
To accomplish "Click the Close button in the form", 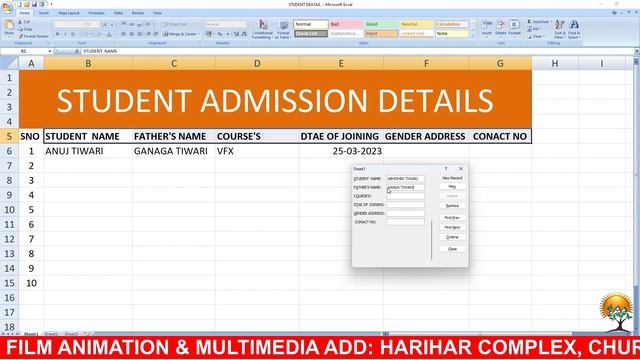I will pyautogui.click(x=452, y=249).
